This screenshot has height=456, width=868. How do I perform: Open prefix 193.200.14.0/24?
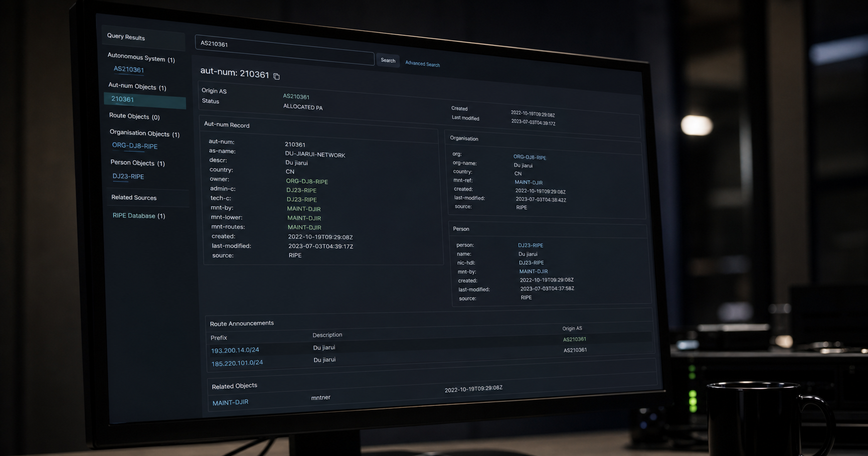pos(235,350)
